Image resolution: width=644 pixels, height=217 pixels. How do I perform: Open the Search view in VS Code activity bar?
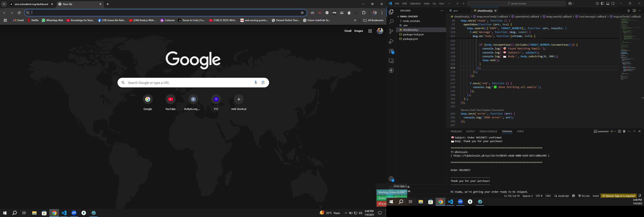pyautogui.click(x=391, y=22)
